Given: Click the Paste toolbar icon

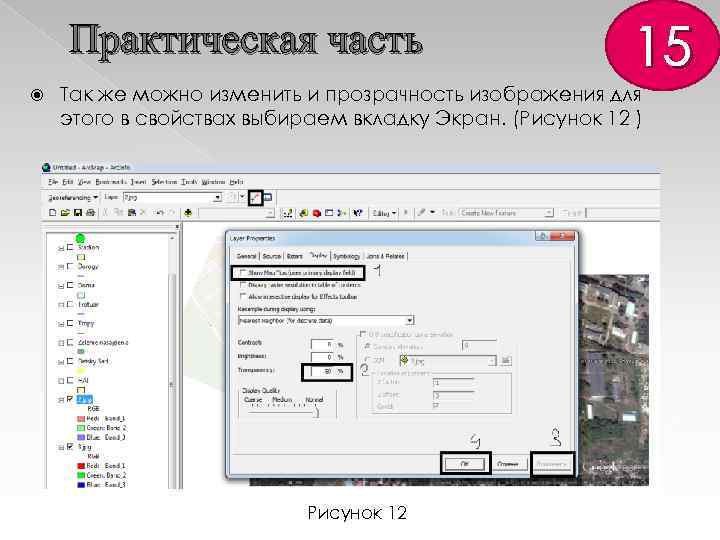Looking at the screenshot, I should (132, 213).
